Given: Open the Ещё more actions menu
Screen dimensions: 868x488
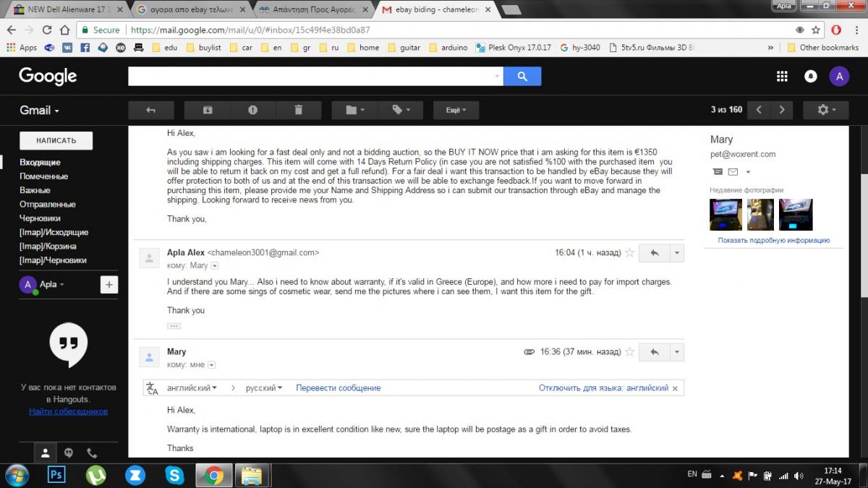Looking at the screenshot, I should pyautogui.click(x=456, y=110).
